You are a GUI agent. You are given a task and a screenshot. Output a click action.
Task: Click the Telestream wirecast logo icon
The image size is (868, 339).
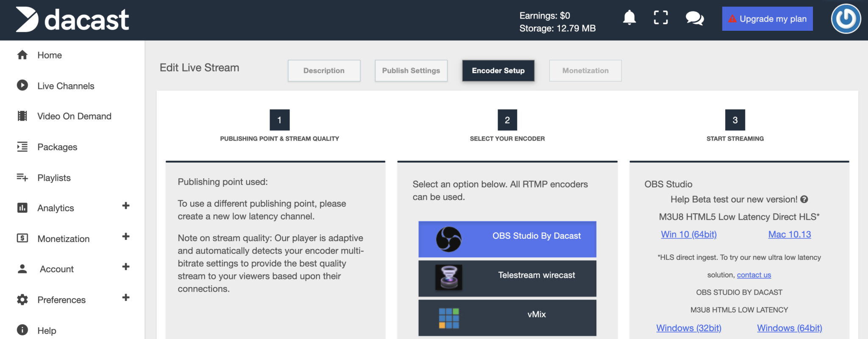tap(448, 278)
